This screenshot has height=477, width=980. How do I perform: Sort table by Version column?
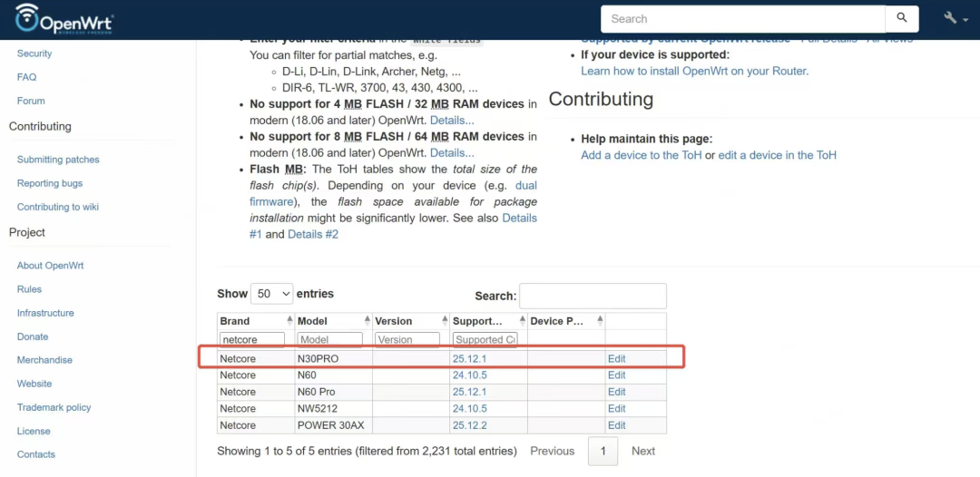point(411,321)
